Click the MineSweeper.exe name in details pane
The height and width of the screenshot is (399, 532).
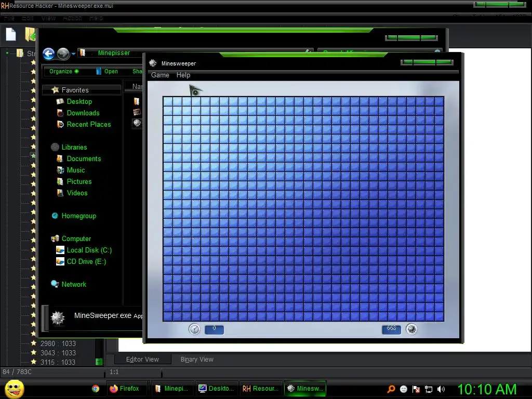[102, 315]
